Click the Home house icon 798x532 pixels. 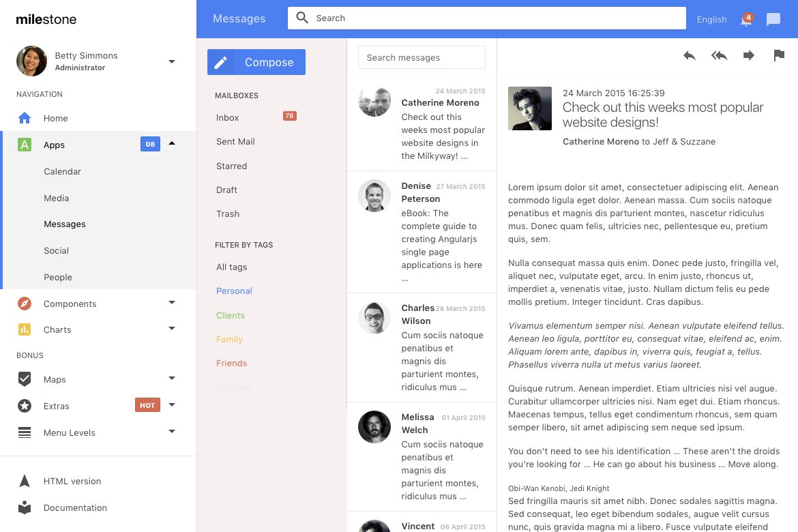tap(25, 118)
